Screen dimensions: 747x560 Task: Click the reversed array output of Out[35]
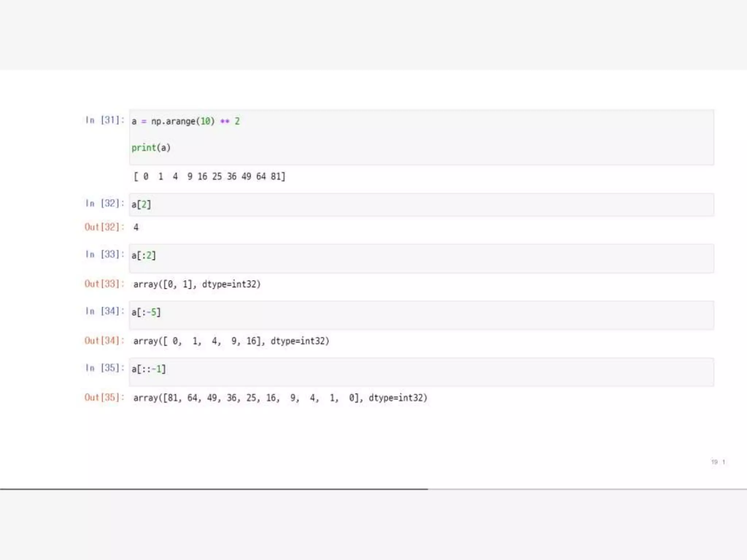coord(280,398)
